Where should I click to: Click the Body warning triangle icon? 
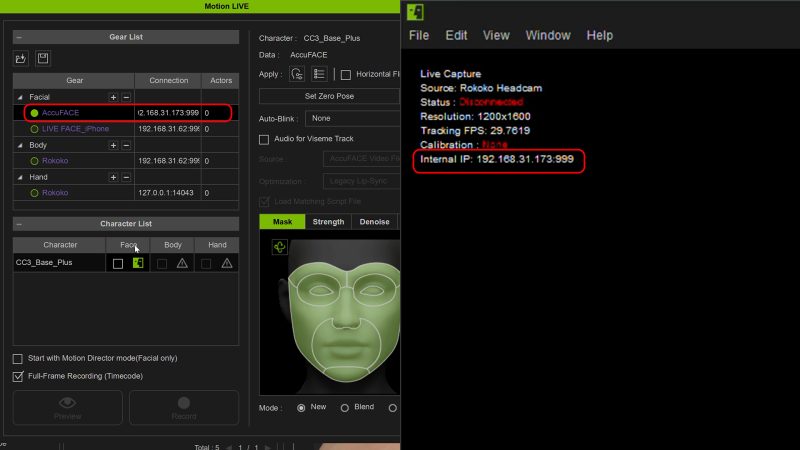tap(182, 263)
